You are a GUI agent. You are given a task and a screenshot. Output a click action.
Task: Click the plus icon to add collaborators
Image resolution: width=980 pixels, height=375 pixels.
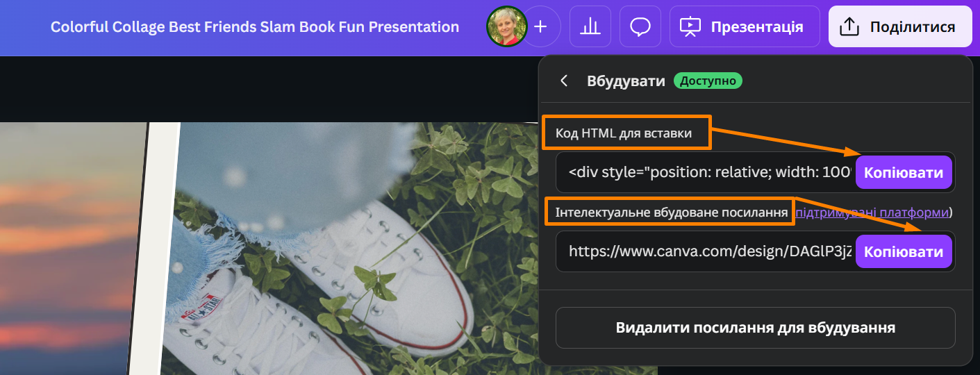(x=540, y=27)
